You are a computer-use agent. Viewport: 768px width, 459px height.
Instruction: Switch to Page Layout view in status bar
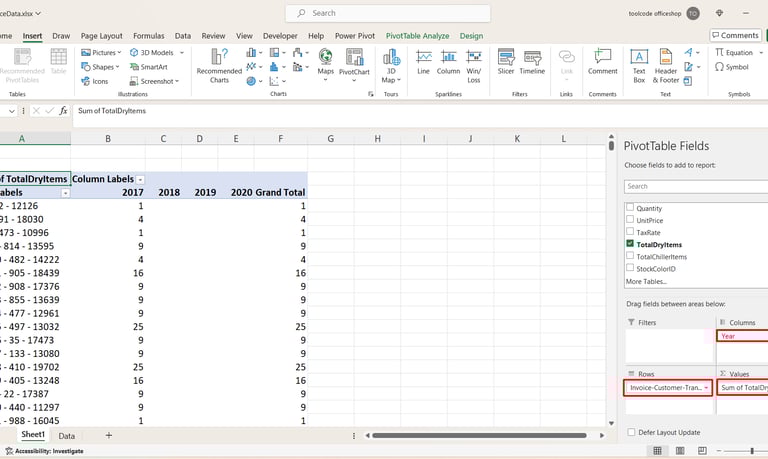tap(680, 451)
